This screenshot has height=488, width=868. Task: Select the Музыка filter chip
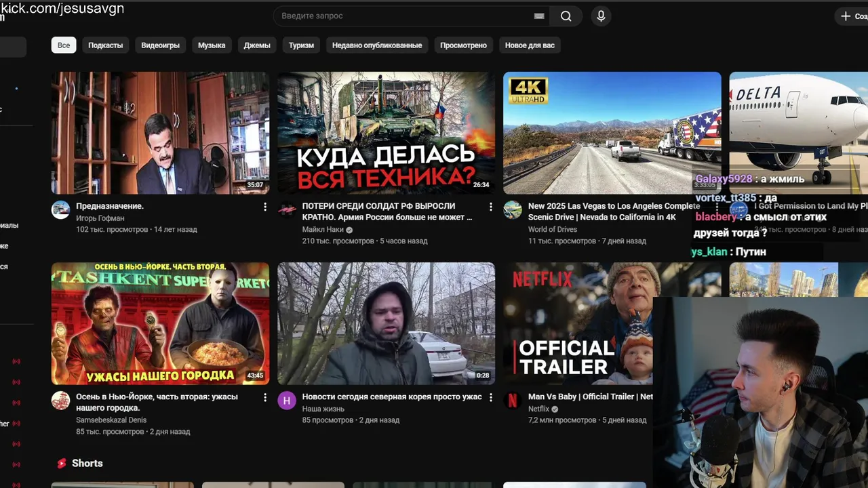point(212,45)
